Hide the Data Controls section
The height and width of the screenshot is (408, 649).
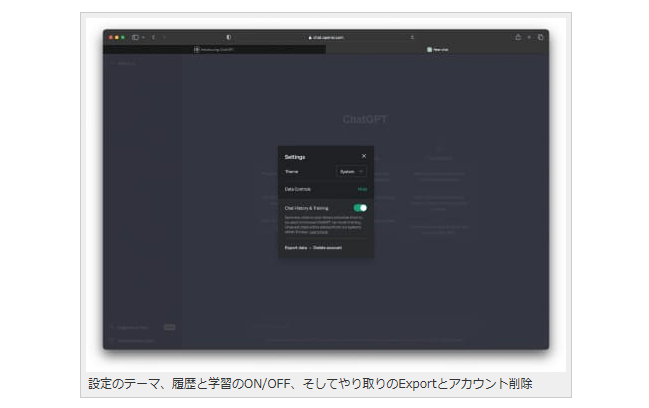click(x=362, y=189)
